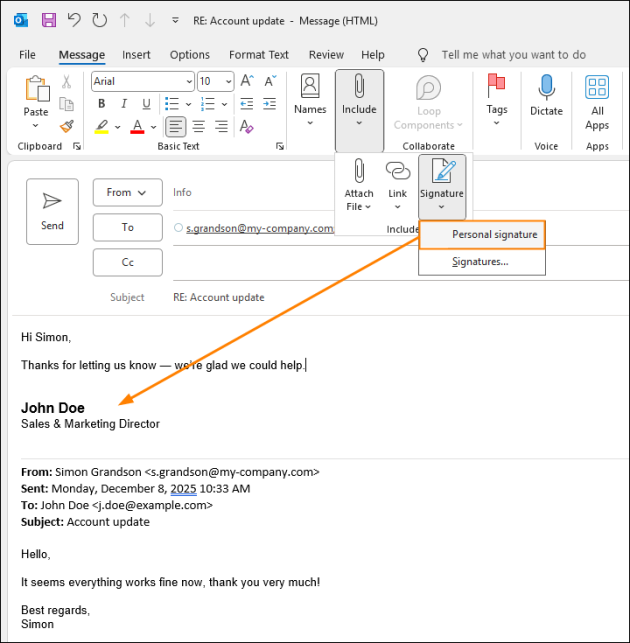Click the Outlook app icon
This screenshot has width=630, height=643.
point(21,20)
